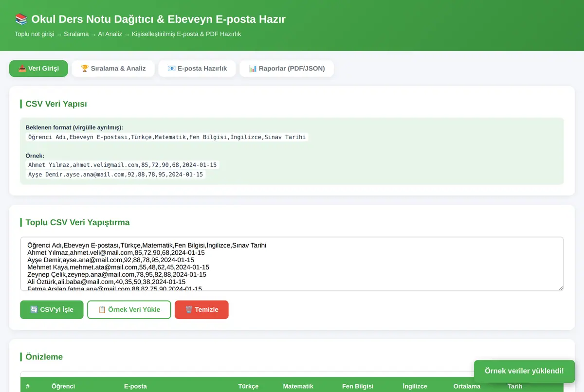The height and width of the screenshot is (392, 584).
Task: Click the Matematik column header in preview
Action: [x=298, y=386]
